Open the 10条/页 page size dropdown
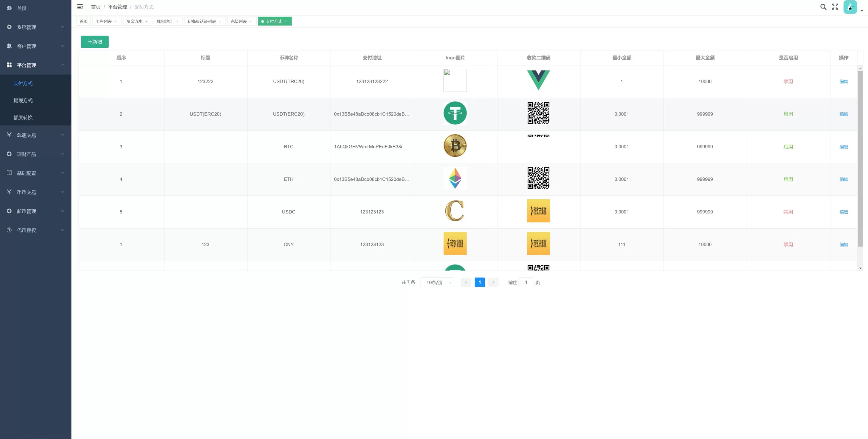The width and height of the screenshot is (868, 439). (437, 283)
